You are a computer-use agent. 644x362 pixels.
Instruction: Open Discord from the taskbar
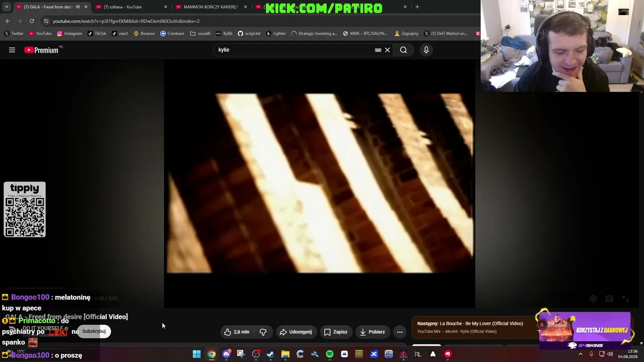226,354
